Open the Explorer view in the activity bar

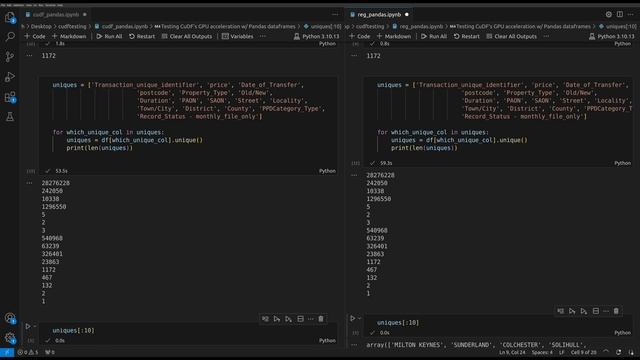[x=10, y=17]
